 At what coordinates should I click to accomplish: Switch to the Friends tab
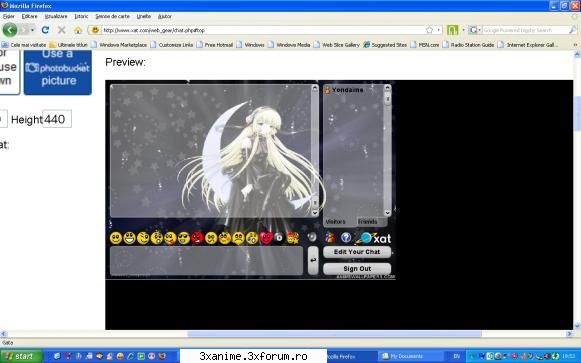tap(368, 222)
